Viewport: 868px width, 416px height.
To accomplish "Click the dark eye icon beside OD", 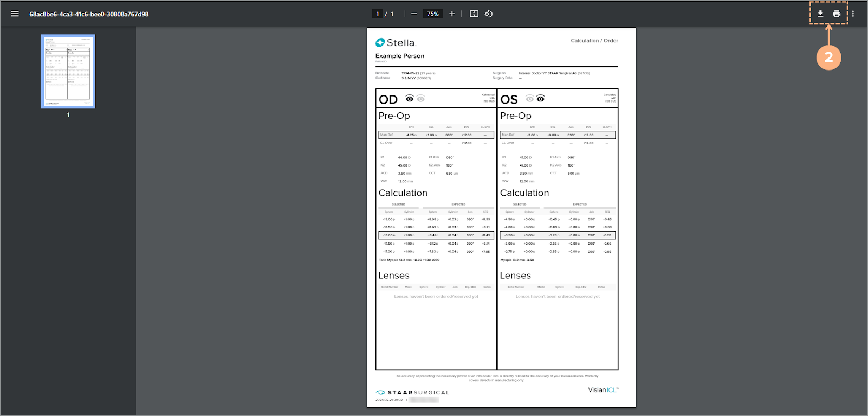I will pyautogui.click(x=410, y=99).
